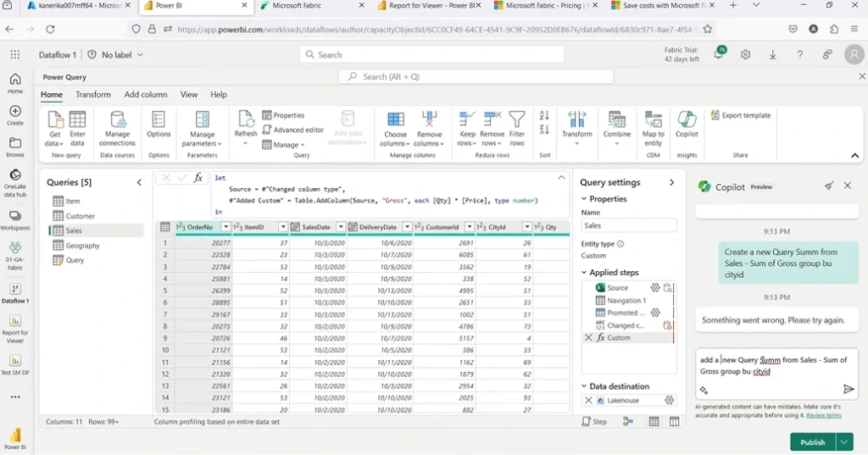Open query Properties
The width and height of the screenshot is (868, 455).
pos(283,115)
